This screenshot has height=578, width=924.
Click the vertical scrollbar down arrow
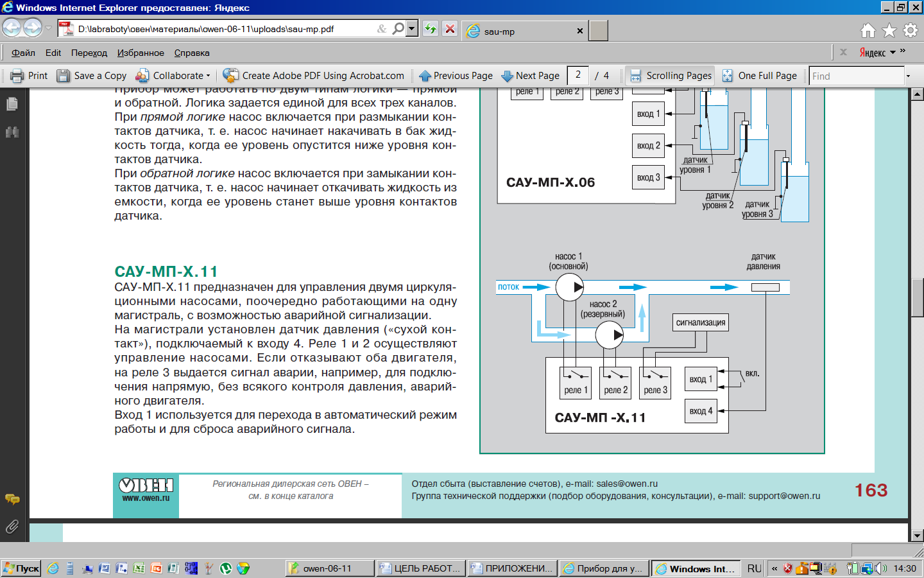click(917, 535)
